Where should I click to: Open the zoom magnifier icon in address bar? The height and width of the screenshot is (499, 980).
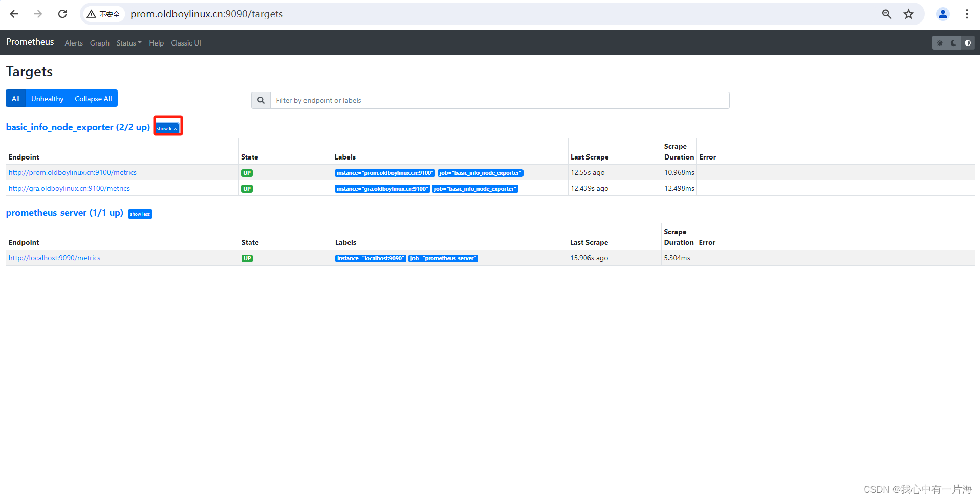887,14
